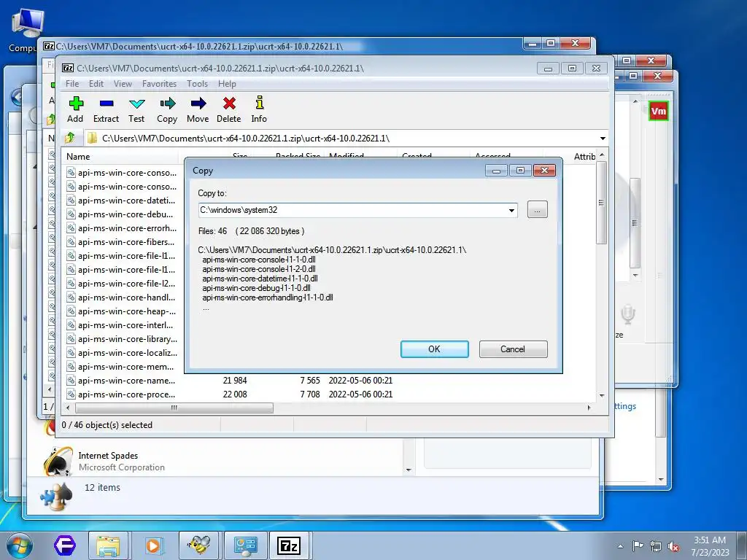Select the api-ms-win-core-debu... file

(120, 214)
